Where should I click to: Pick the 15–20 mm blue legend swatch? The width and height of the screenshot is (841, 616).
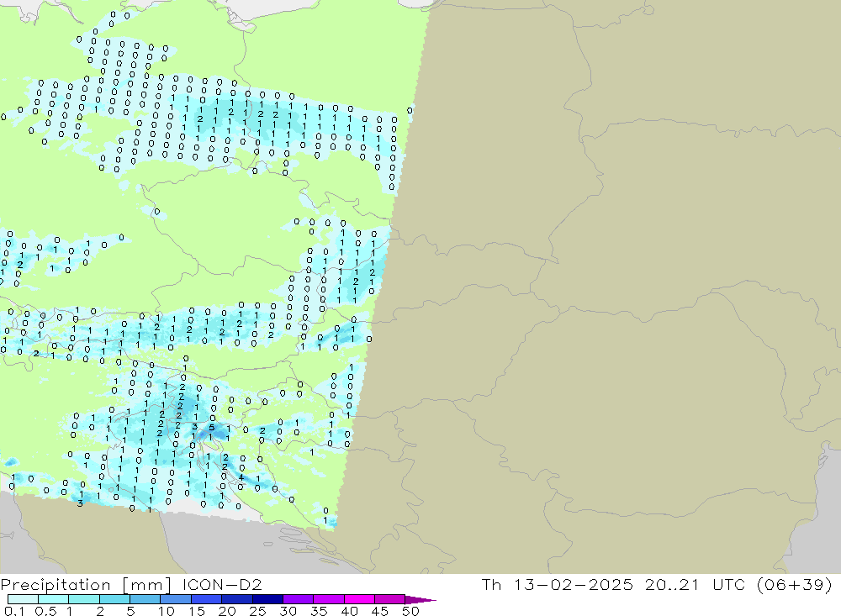coord(206,599)
